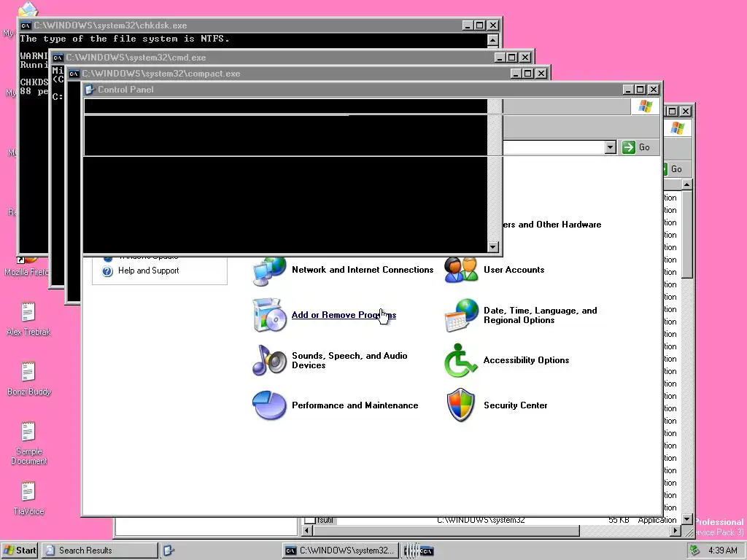Click the taskbar clock showing 4:39 AM
Screen dimensions: 747x560
coord(722,551)
